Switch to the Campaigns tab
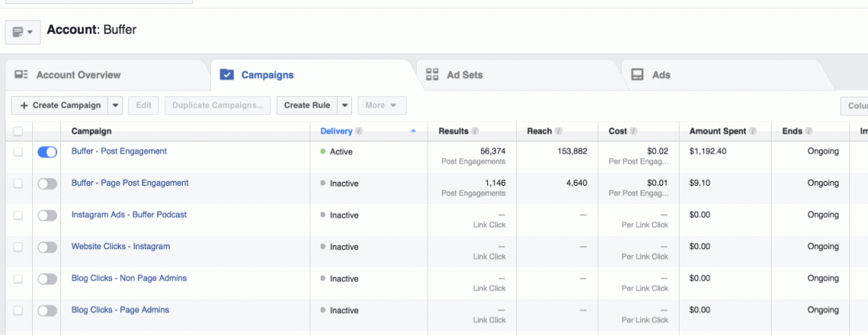This screenshot has width=868, height=335. pyautogui.click(x=313, y=75)
